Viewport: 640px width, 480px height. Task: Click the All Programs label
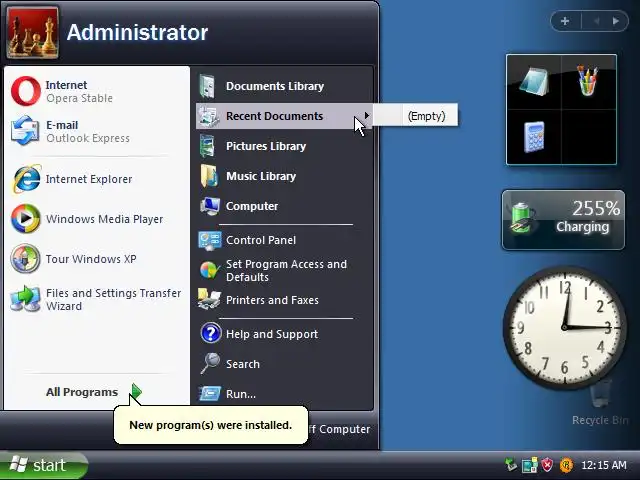pyautogui.click(x=82, y=392)
